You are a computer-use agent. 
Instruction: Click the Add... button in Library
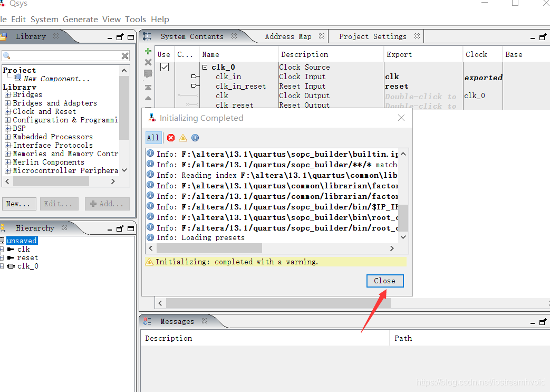point(107,204)
